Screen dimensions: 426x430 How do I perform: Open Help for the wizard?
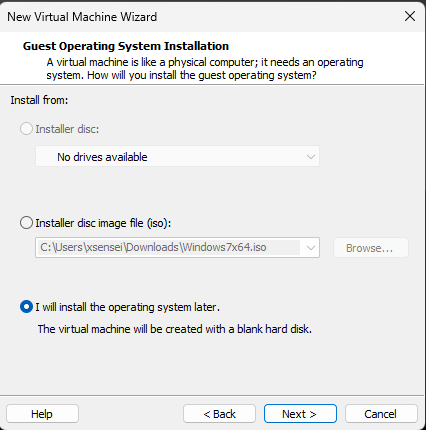coord(42,414)
